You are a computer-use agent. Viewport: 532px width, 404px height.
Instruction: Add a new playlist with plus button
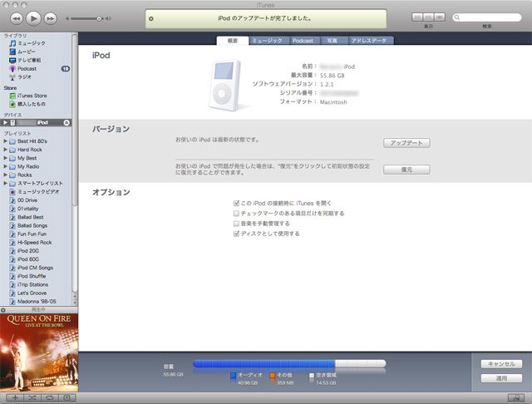click(x=15, y=397)
